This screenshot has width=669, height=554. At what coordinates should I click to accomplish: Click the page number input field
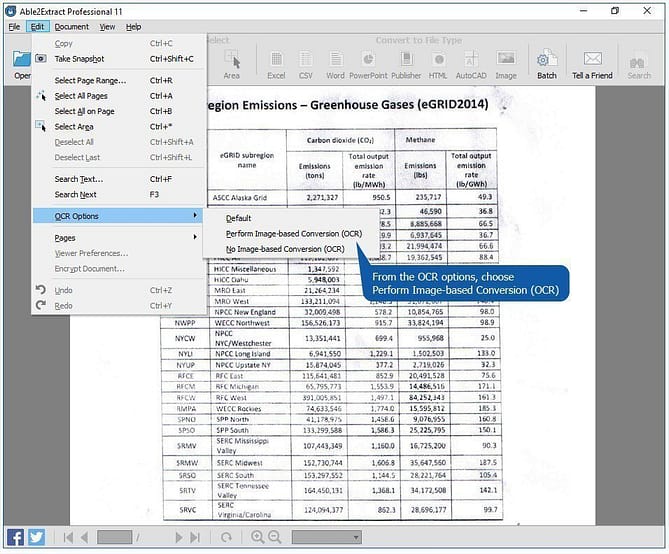pos(114,537)
